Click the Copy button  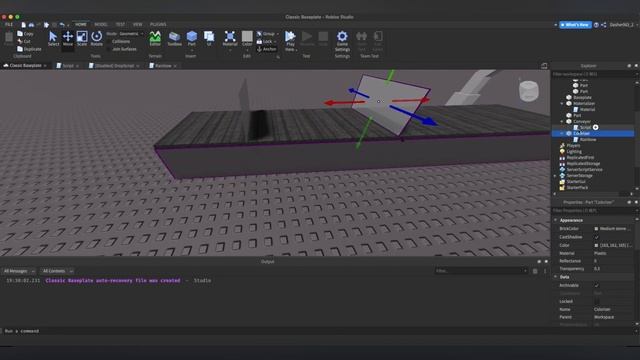pos(25,34)
